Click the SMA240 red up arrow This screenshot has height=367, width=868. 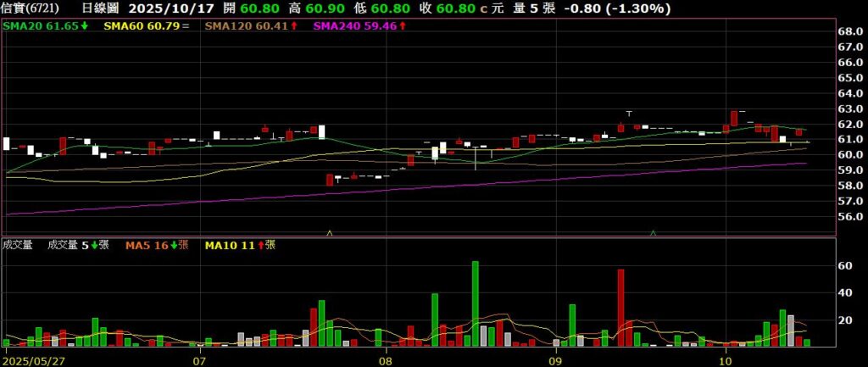point(403,27)
